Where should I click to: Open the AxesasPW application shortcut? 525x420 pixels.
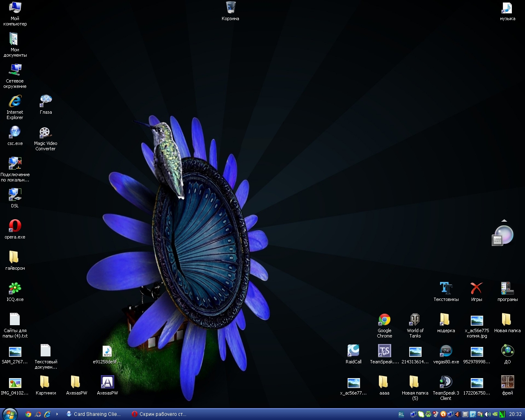107,383
